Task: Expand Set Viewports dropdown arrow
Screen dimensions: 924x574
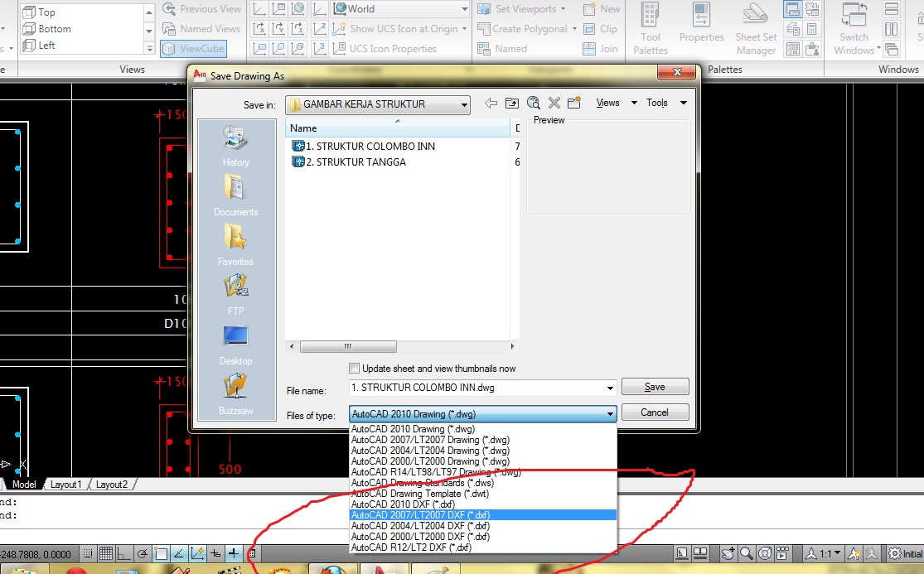Action: [563, 9]
